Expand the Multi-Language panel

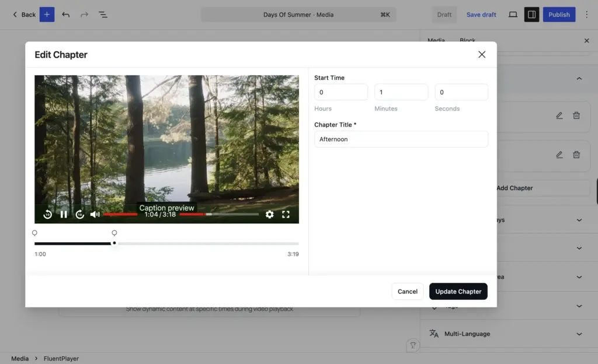(579, 334)
